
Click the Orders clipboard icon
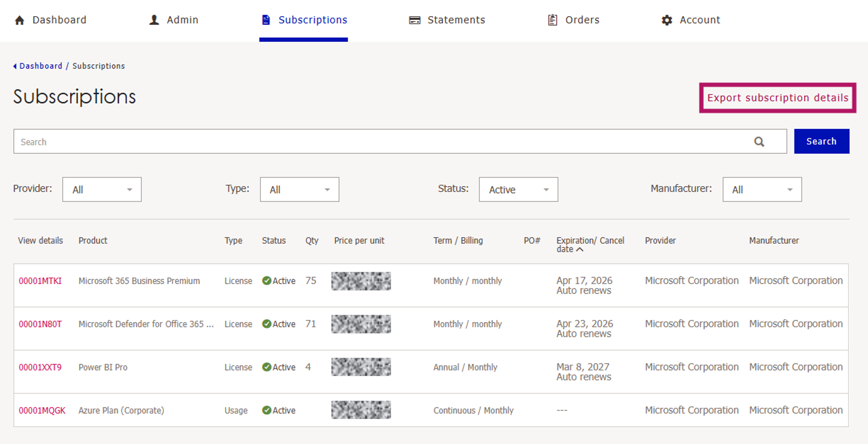552,20
